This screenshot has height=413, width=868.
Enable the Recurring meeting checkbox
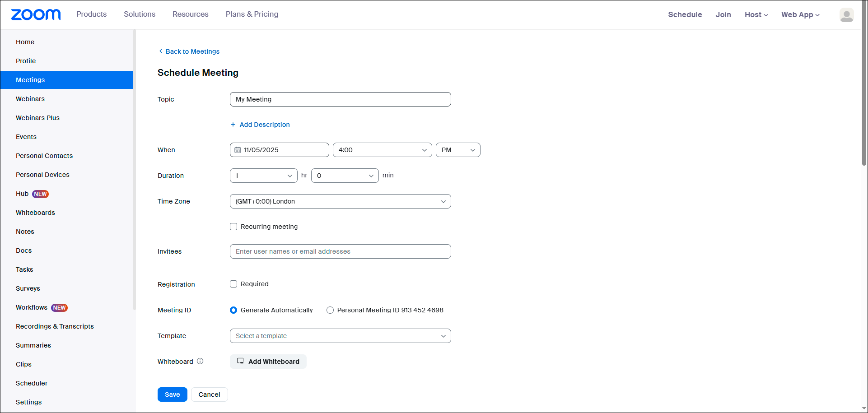pyautogui.click(x=233, y=227)
